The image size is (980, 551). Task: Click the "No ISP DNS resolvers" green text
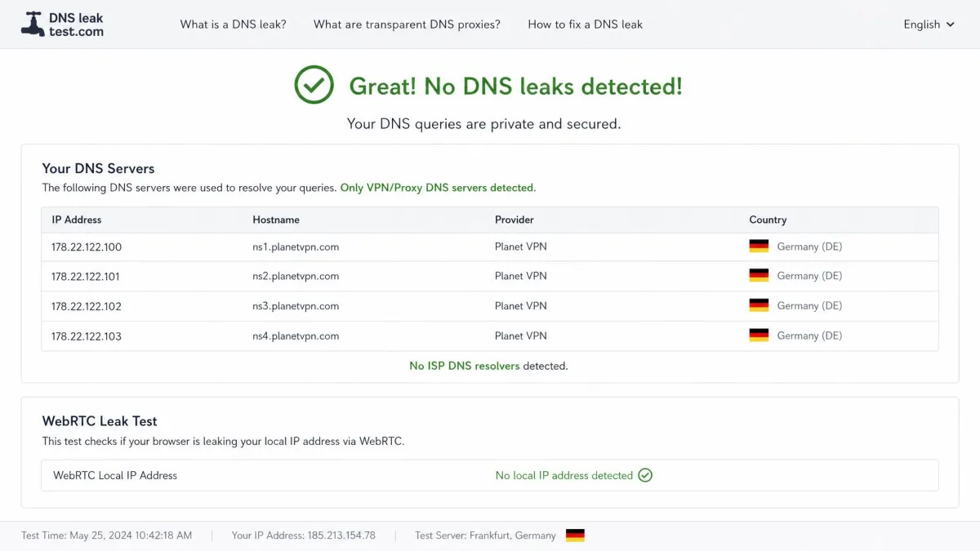[465, 366]
